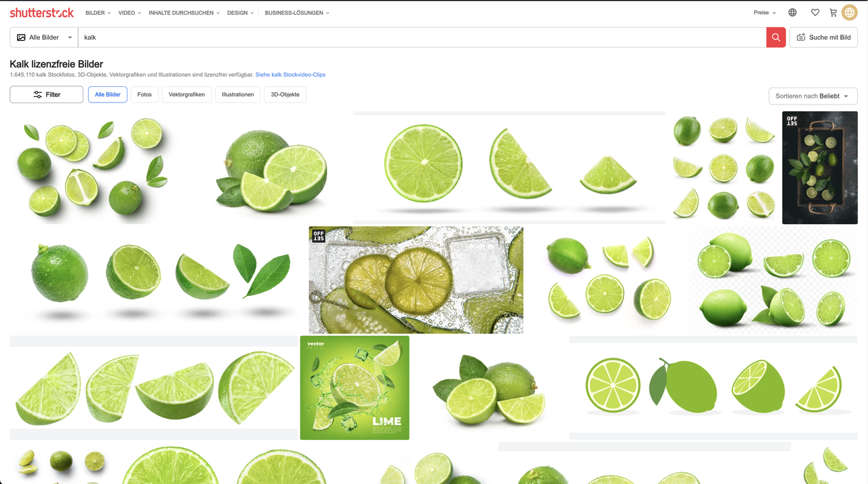Open the whole lime with halves and leaves thumbnail

click(x=265, y=168)
